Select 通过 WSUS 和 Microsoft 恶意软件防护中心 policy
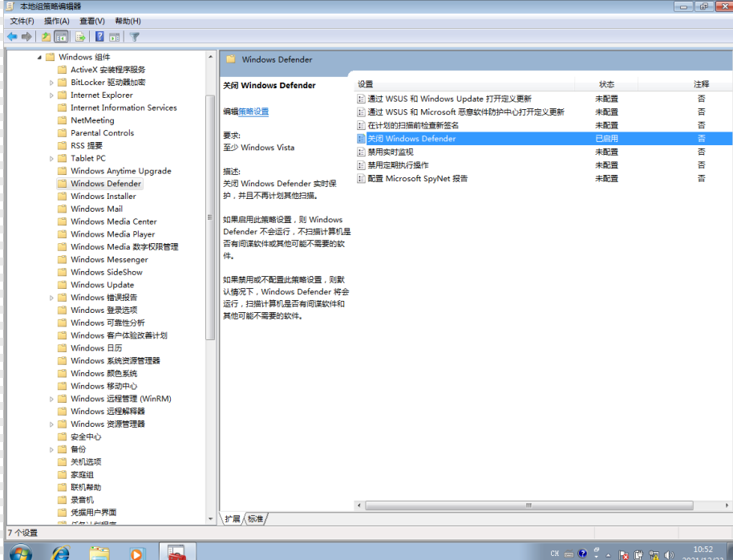This screenshot has width=733, height=560. click(x=466, y=112)
